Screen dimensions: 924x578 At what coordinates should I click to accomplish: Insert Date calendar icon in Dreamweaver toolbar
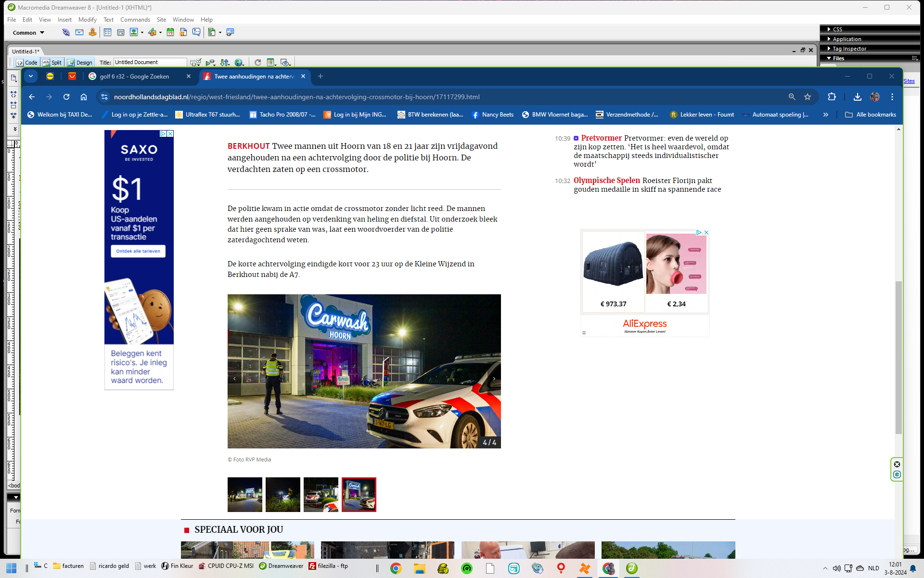170,32
